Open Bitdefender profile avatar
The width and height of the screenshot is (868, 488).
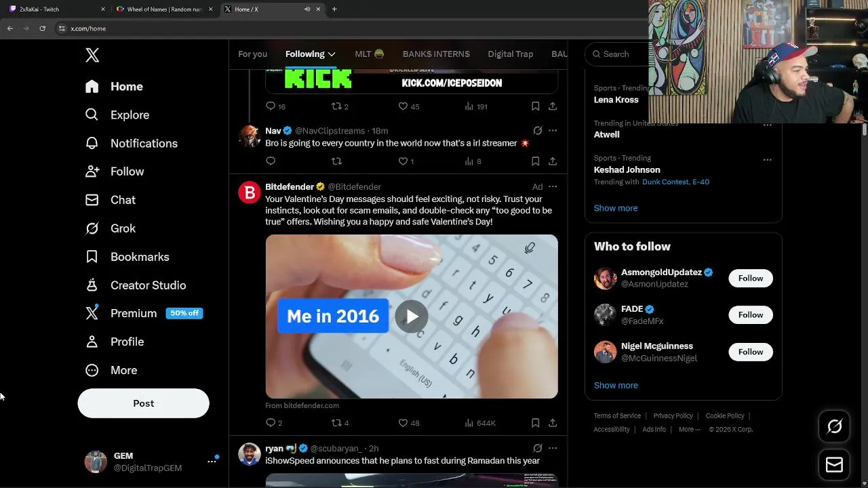(x=250, y=193)
